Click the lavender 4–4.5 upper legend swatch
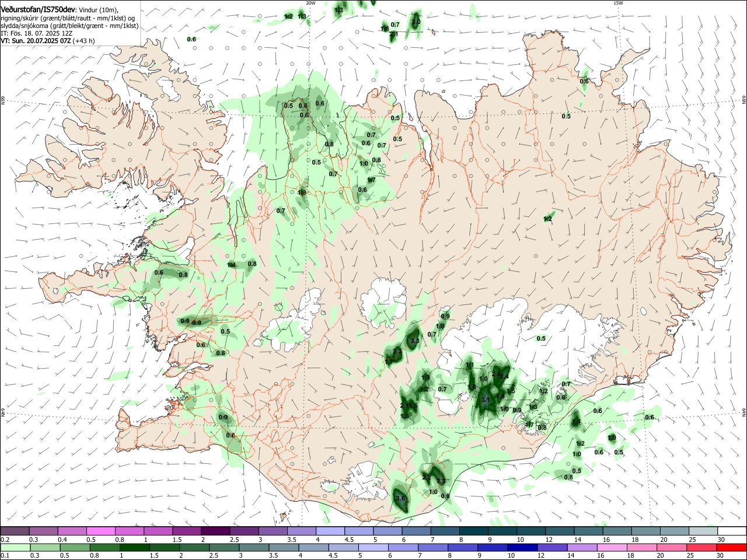Image resolution: width=747 pixels, height=560 pixels. click(330, 531)
